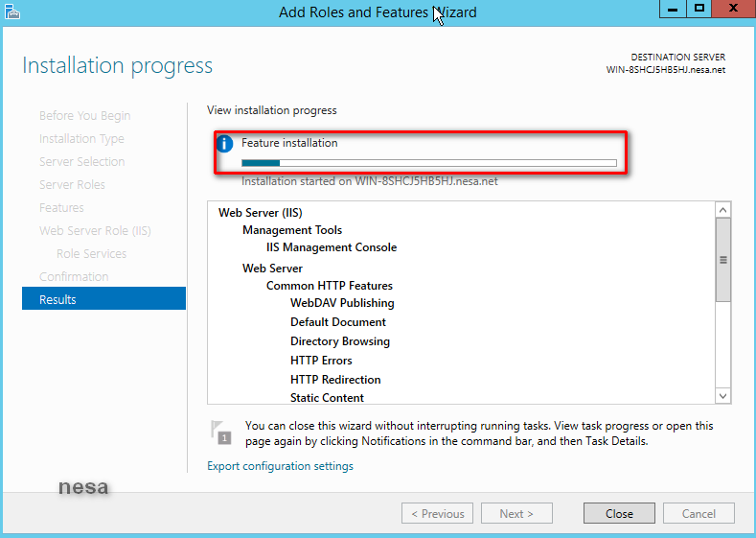
Task: Click the wizard icon in the title bar
Action: point(12,12)
